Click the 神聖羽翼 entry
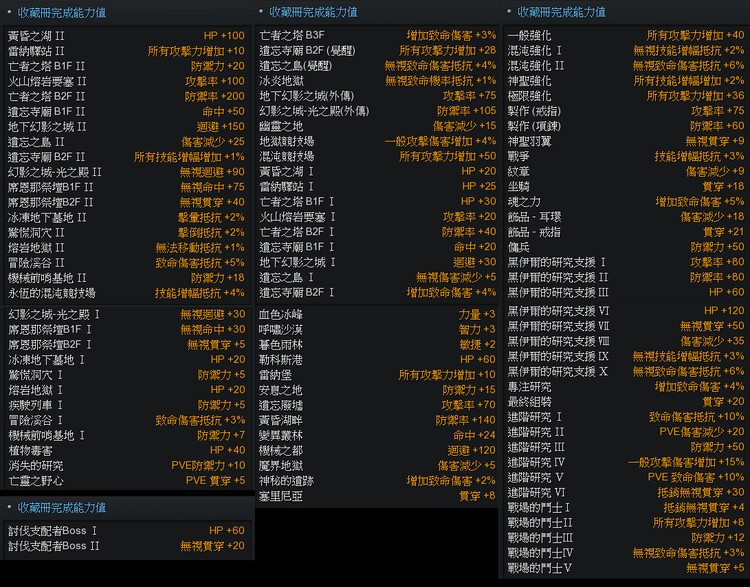 pyautogui.click(x=529, y=142)
